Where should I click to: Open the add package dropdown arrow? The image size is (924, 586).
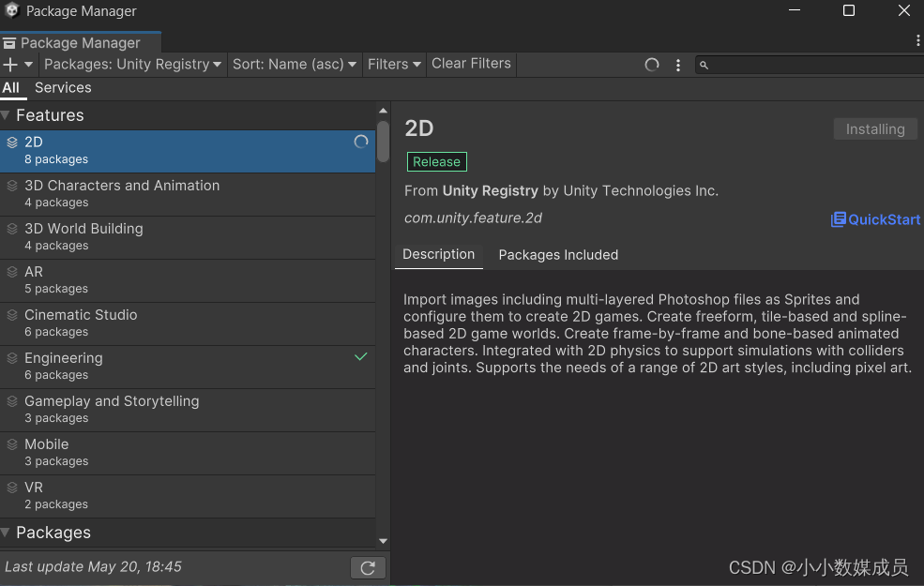[x=28, y=64]
